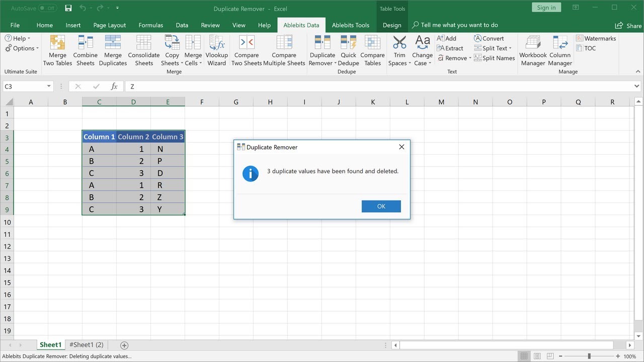This screenshot has height=362, width=644.
Task: Open the Workbook Manager
Action: tap(533, 50)
